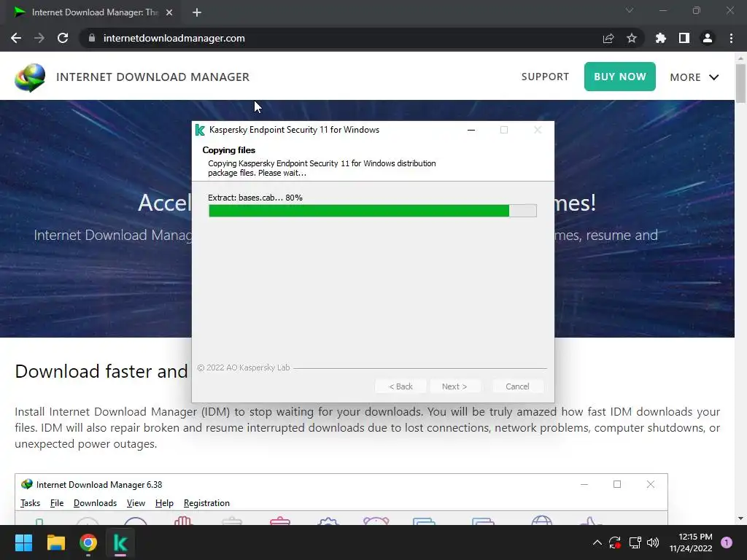Click the network tray icon
Screen dimensions: 747x560
coord(635,542)
